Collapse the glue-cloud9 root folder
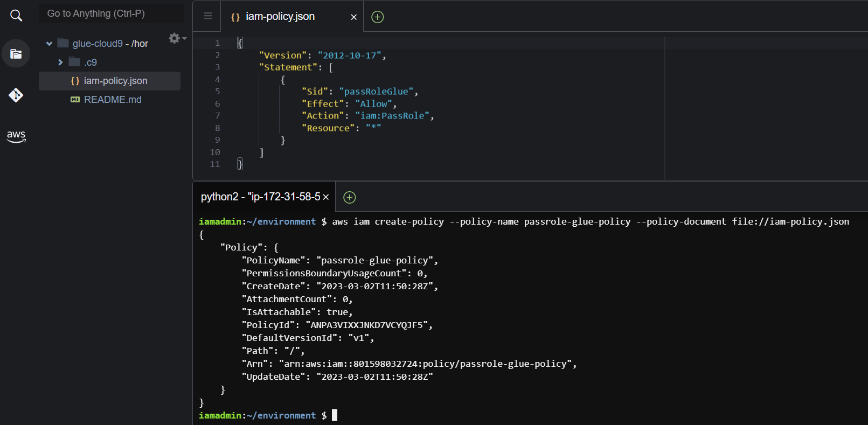 point(49,44)
